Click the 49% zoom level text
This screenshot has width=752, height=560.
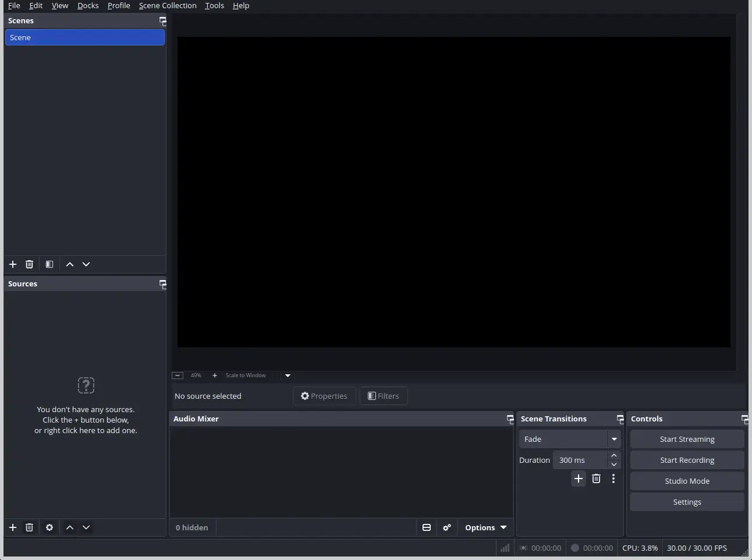coord(196,375)
